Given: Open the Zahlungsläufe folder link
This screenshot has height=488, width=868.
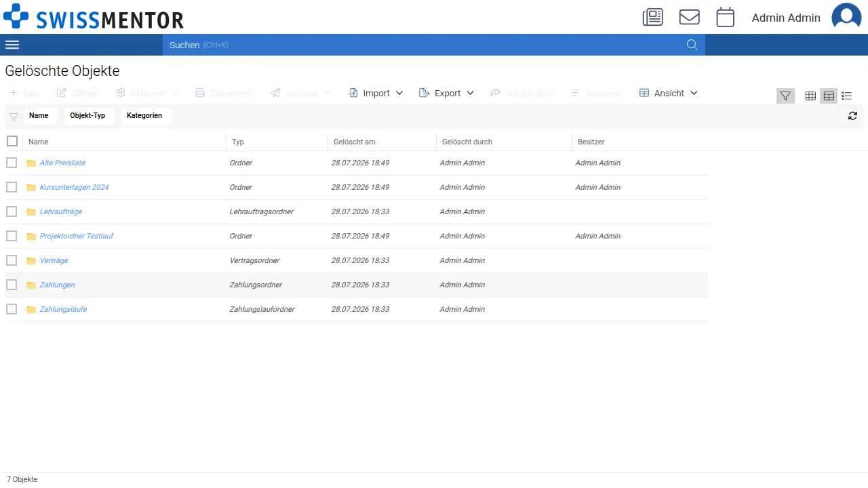Looking at the screenshot, I should coord(63,309).
